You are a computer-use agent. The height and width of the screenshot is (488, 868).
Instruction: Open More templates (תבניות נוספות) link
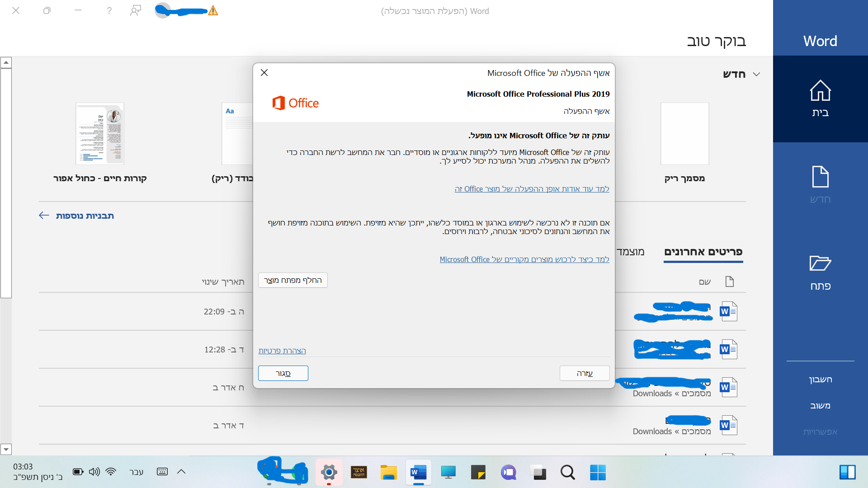76,216
